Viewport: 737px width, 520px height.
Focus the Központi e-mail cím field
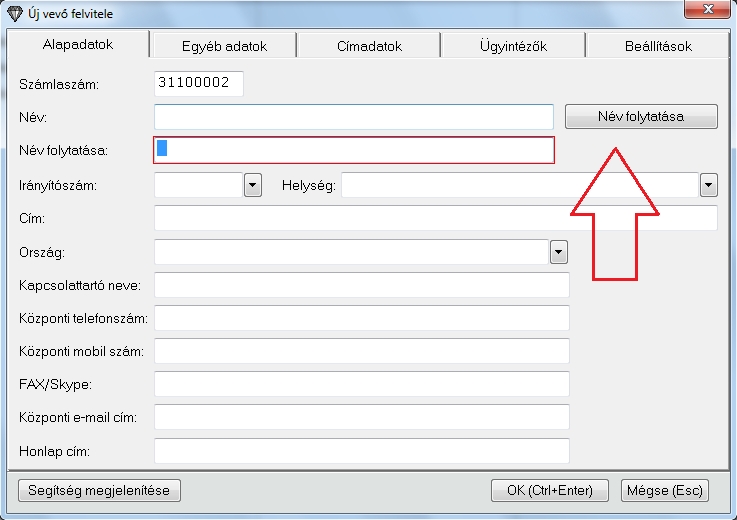pyautogui.click(x=362, y=417)
